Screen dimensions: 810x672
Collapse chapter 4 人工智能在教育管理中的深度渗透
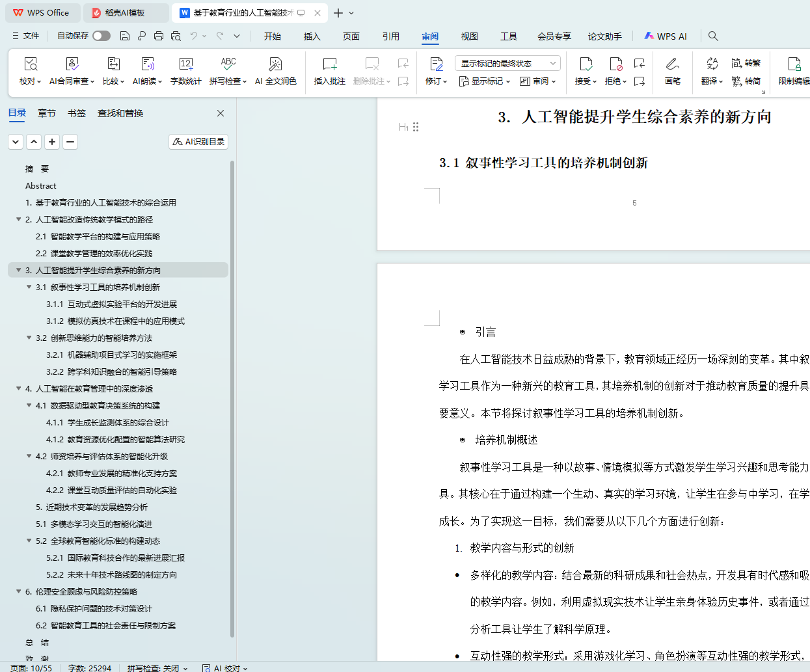point(19,388)
